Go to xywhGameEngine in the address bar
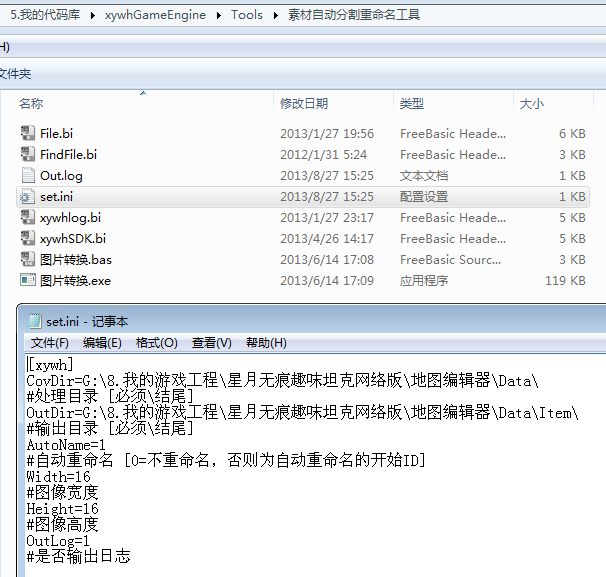 155,15
